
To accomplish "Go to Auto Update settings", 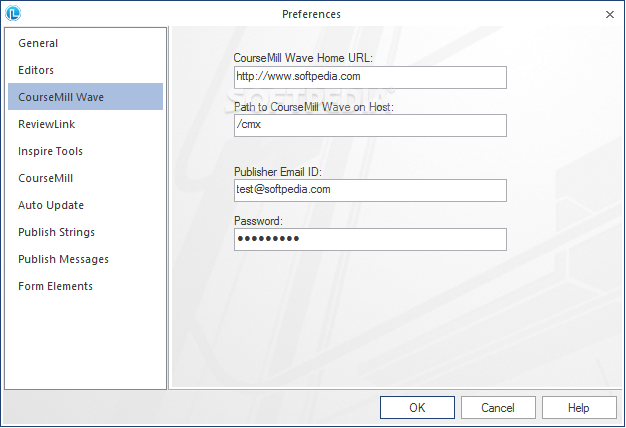I will (x=85, y=205).
